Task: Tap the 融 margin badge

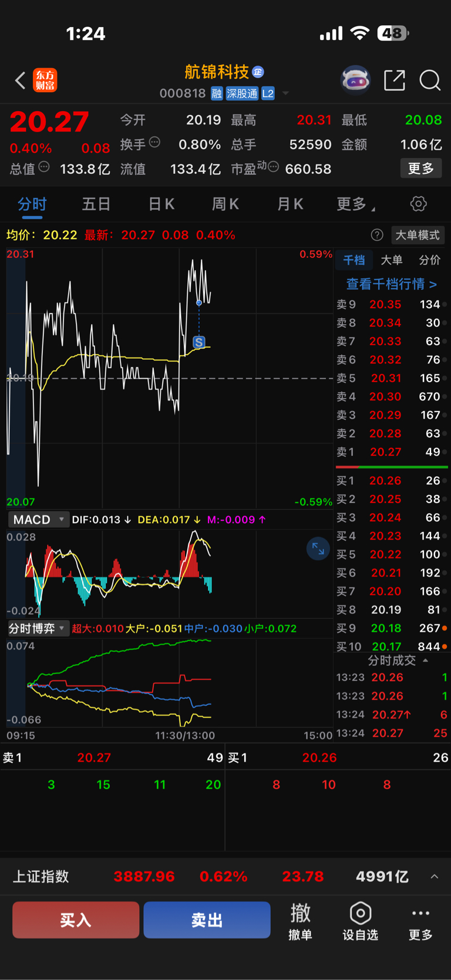Action: pos(217,93)
